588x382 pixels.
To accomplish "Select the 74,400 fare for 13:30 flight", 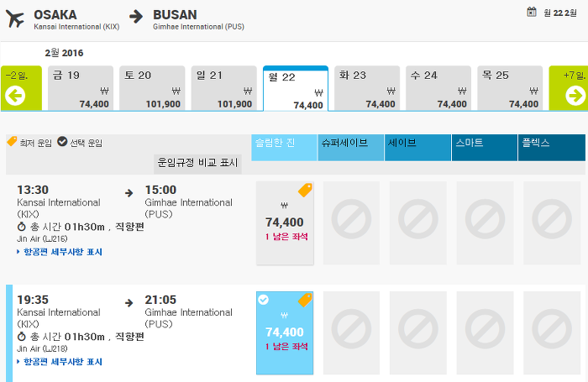I will pyautogui.click(x=284, y=223).
